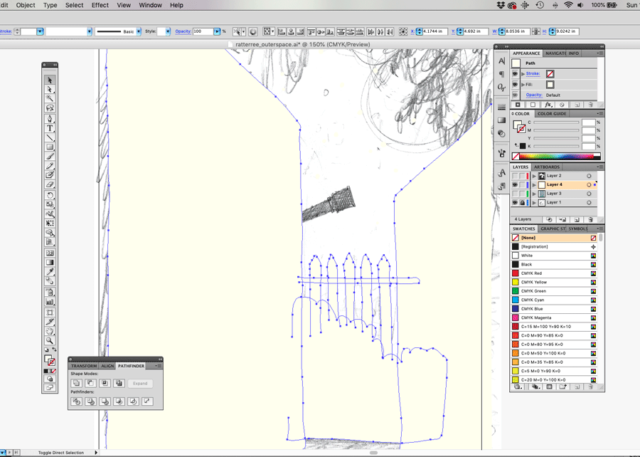Image resolution: width=640 pixels, height=457 pixels.
Task: Click the X position input field
Action: pos(435,31)
